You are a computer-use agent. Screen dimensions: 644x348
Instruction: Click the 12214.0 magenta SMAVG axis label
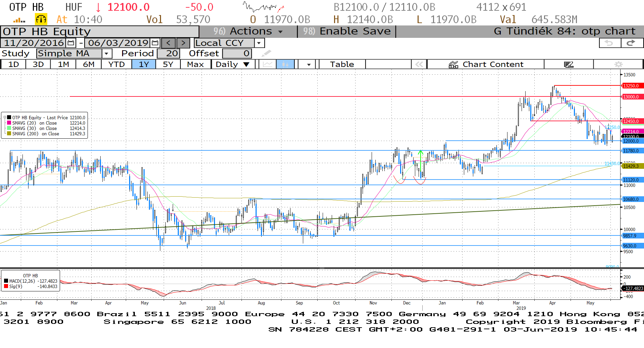[633, 132]
